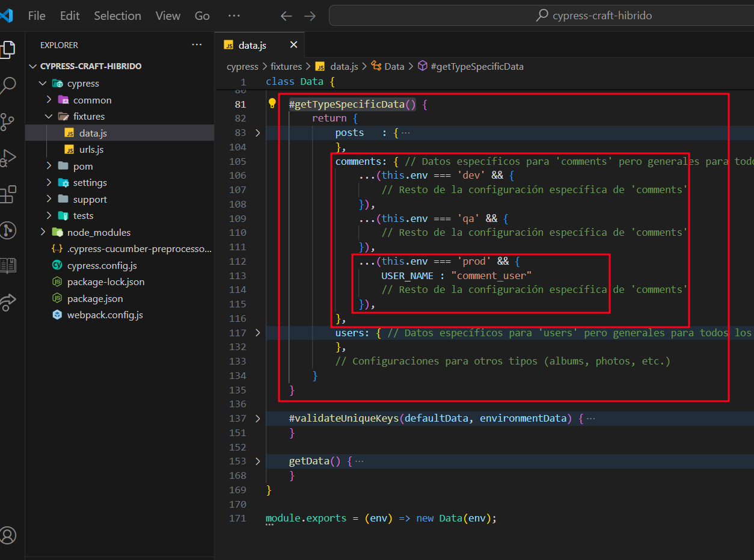Select data.js in the file tree
The image size is (754, 560).
[119, 133]
